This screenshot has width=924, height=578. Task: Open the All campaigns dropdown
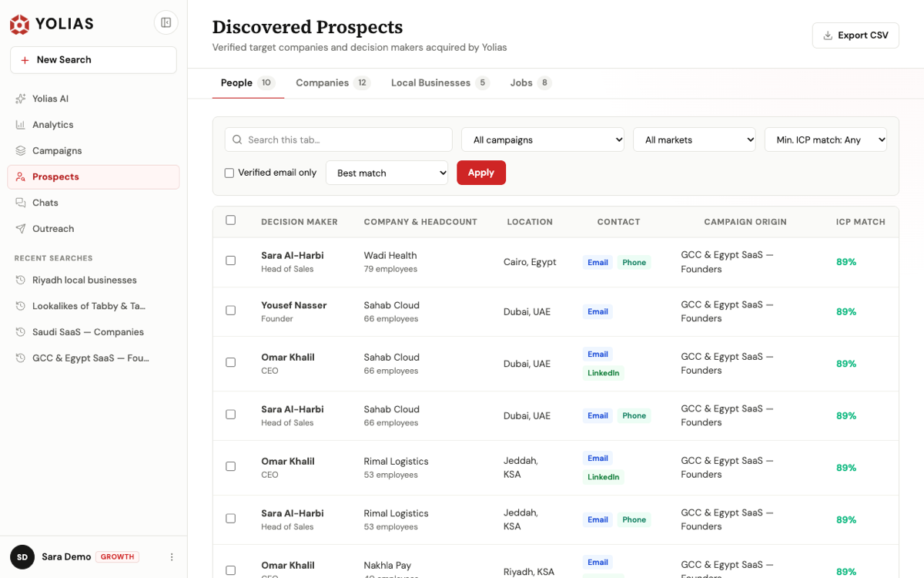point(543,139)
